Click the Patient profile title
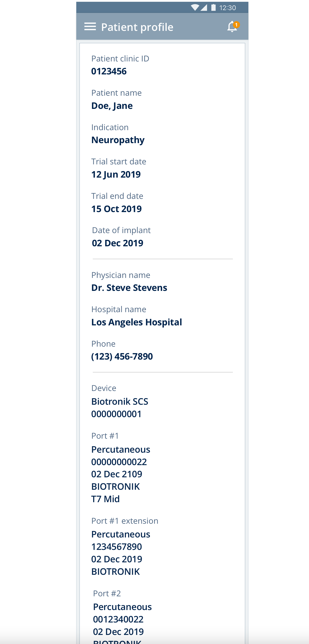Viewport: 309px width, 644px height. coord(137,27)
